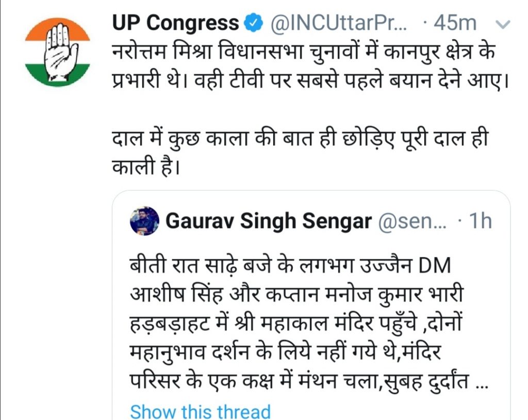
Task: Click ellipsis ending the quoted tweet text
Action: (x=478, y=384)
